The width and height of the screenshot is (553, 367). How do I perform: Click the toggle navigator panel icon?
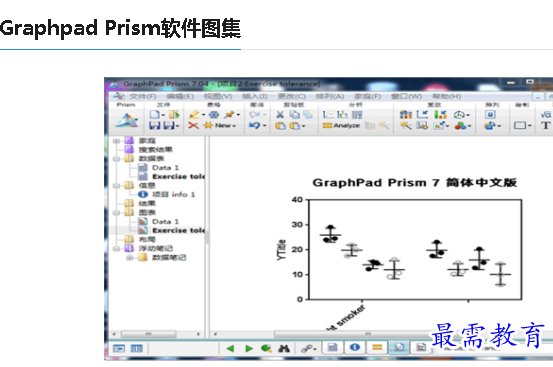(x=118, y=348)
